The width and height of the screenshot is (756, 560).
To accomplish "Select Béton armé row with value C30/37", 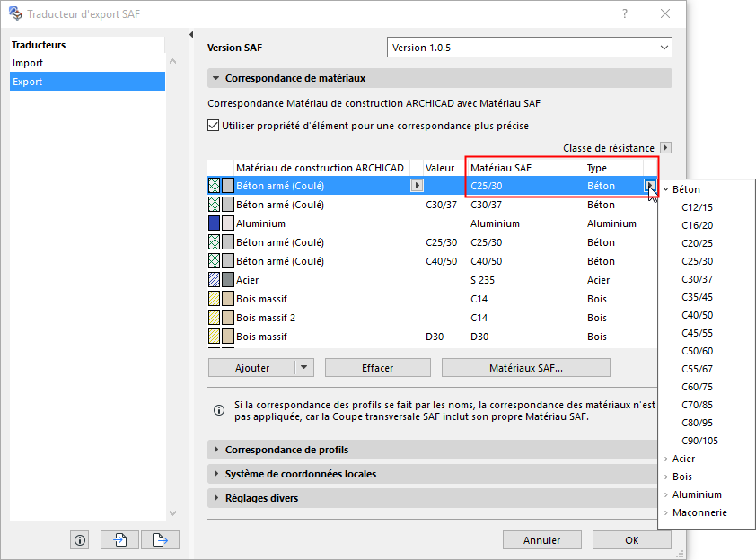I will tap(432, 205).
